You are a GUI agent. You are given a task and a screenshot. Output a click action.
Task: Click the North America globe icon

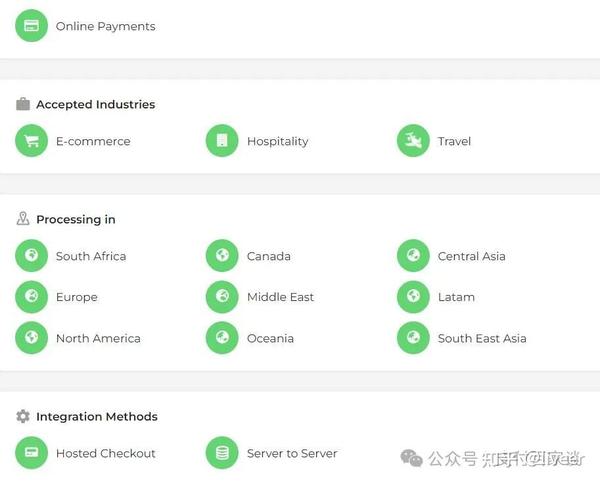coord(31,338)
